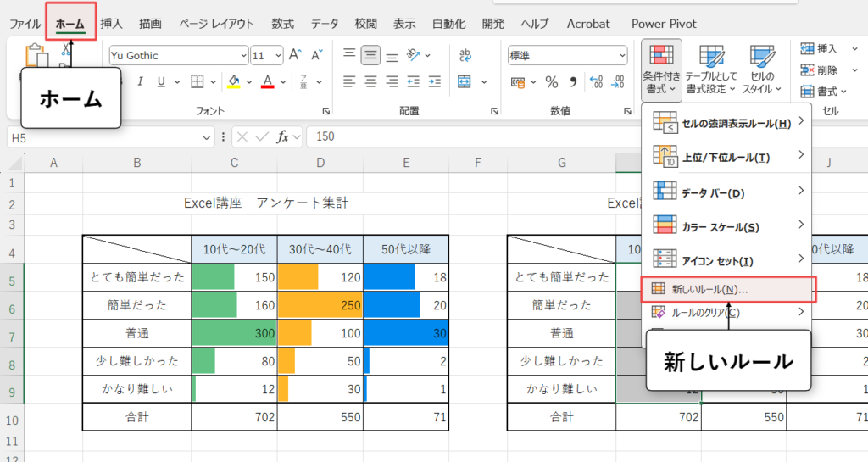The image size is (868, 462).
Task: Toggle underline formatting
Action: click(160, 82)
